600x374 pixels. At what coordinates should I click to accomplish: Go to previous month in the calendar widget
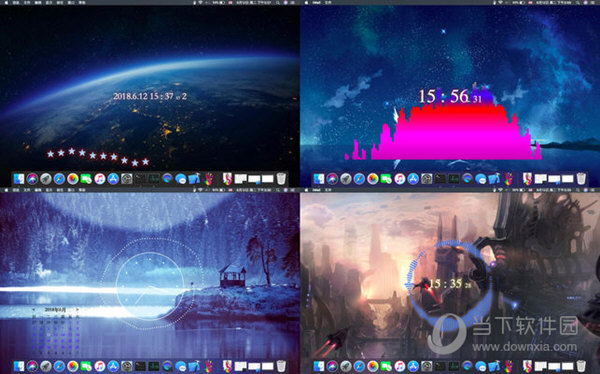[34, 309]
